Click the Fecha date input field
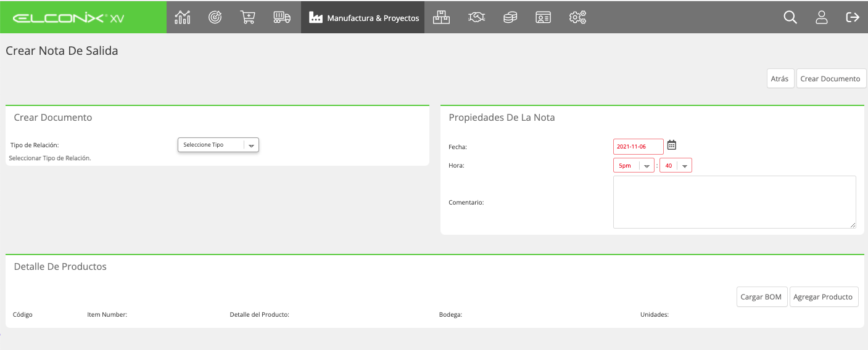Viewport: 868px width, 350px height. tap(638, 147)
